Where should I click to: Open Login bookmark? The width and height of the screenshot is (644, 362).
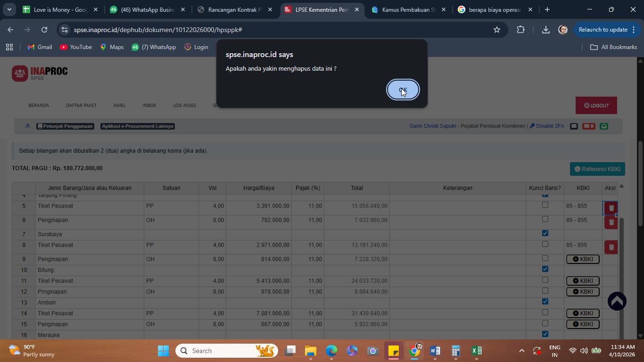point(196,47)
